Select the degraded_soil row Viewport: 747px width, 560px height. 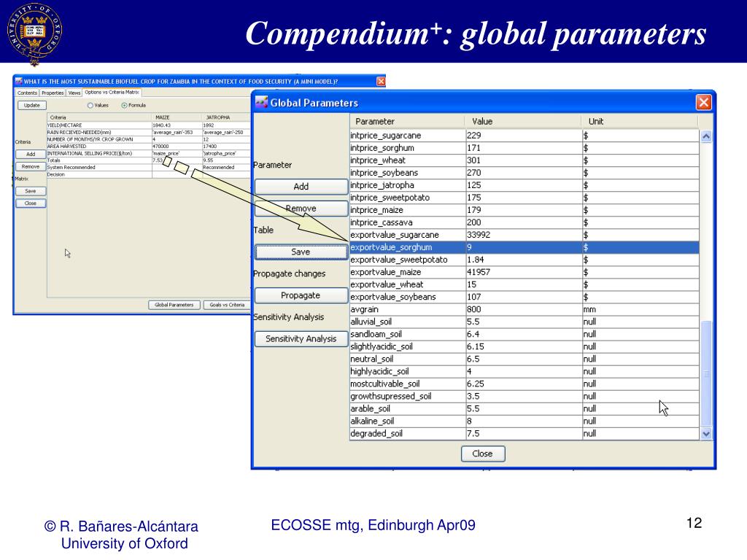pyautogui.click(x=525, y=433)
